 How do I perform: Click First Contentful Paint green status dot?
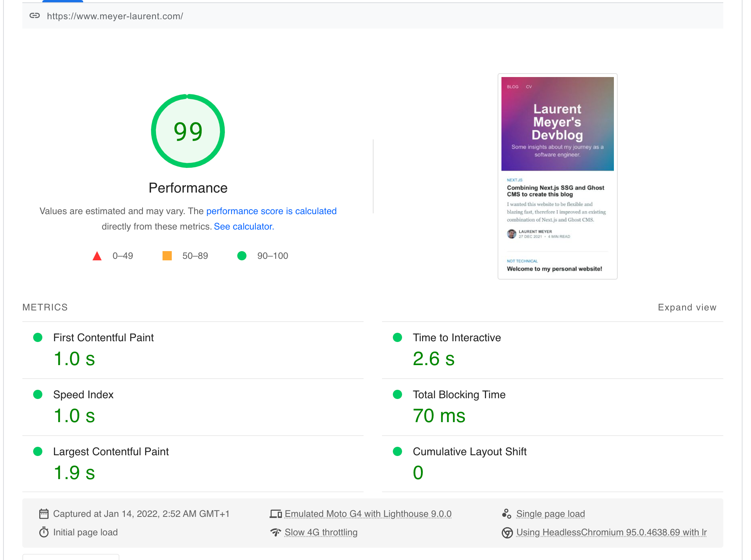(x=38, y=337)
